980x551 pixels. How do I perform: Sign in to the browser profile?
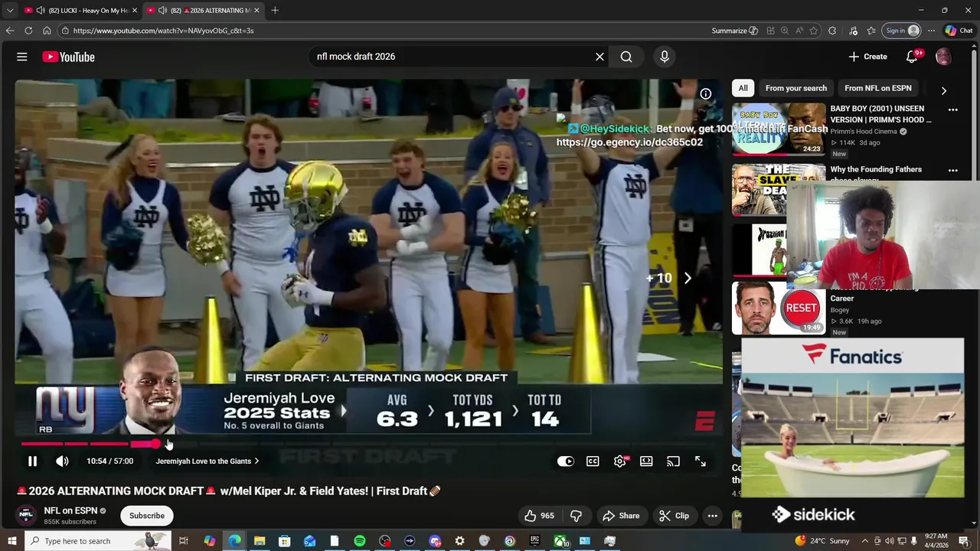(901, 31)
